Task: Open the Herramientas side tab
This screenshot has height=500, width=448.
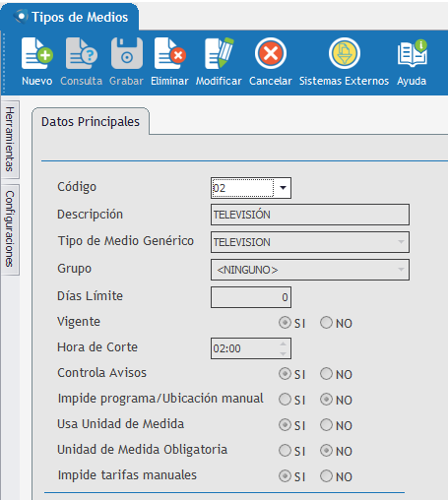Action: pos(10,139)
